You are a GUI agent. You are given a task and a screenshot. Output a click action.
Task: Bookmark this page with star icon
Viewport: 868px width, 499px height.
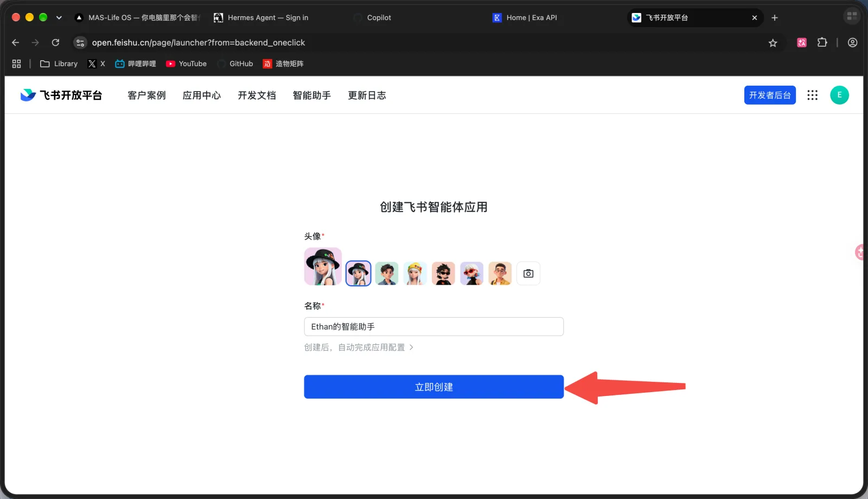(773, 43)
